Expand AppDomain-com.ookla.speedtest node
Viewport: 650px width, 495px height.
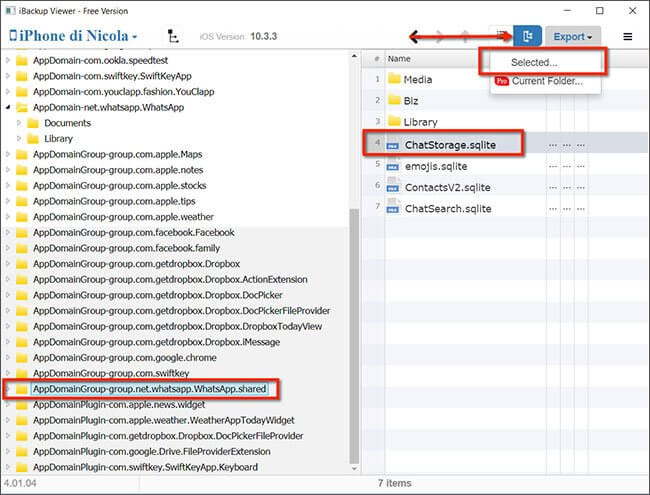coord(8,60)
